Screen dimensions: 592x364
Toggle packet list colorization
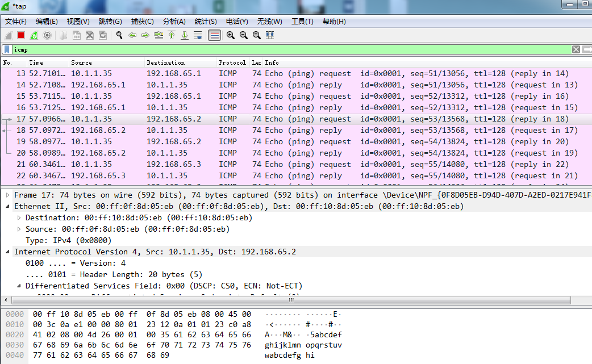pyautogui.click(x=215, y=35)
